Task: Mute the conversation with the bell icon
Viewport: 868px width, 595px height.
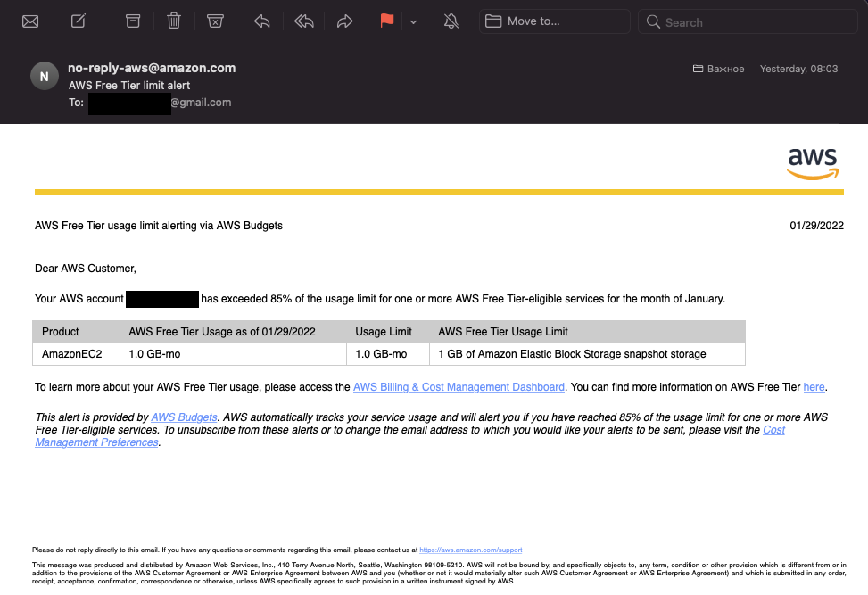Action: click(451, 21)
